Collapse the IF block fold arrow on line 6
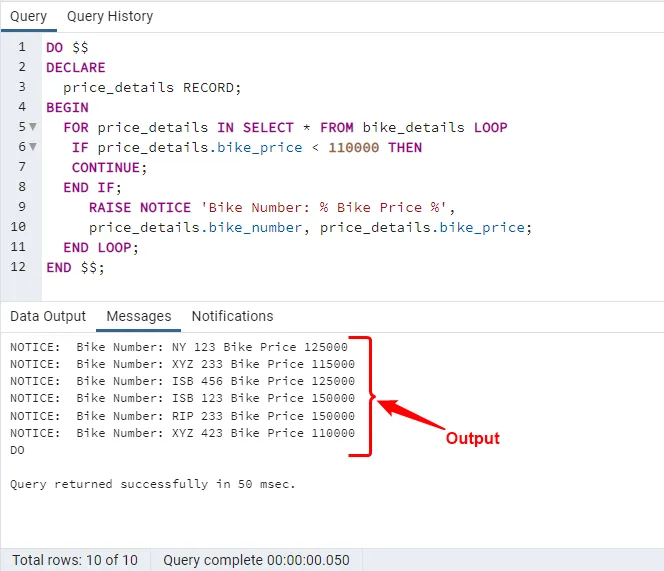This screenshot has width=664, height=571. tap(33, 148)
